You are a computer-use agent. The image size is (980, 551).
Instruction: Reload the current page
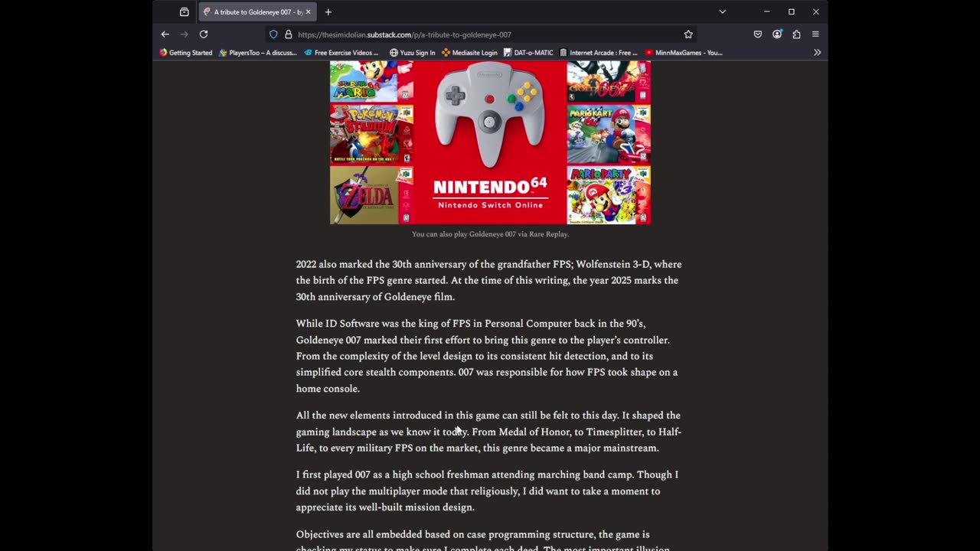(204, 34)
